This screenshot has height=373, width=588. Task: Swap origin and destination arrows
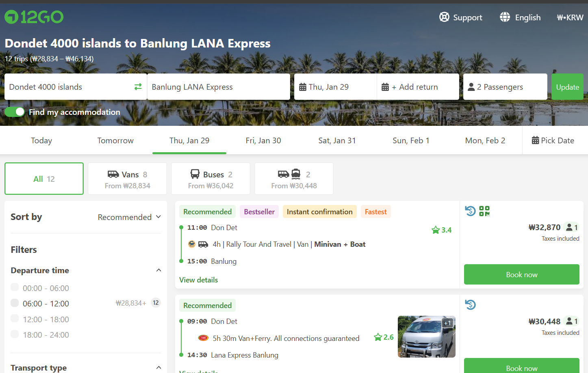coord(138,87)
